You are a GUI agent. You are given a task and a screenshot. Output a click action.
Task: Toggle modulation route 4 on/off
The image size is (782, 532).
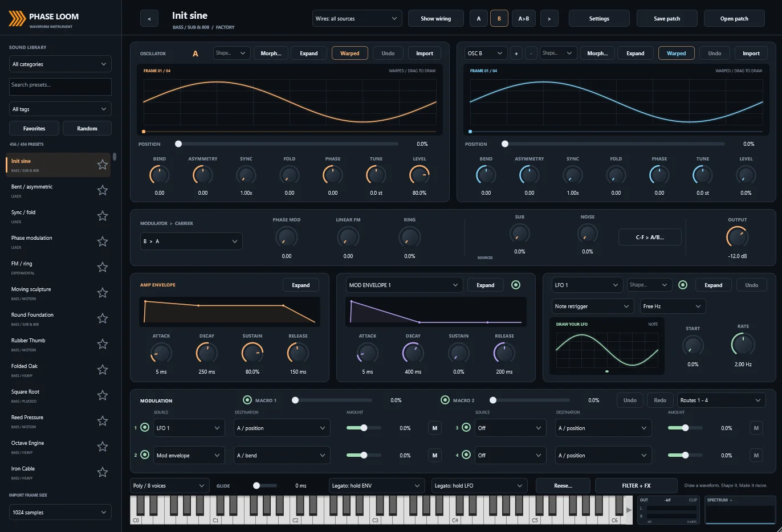(x=466, y=455)
